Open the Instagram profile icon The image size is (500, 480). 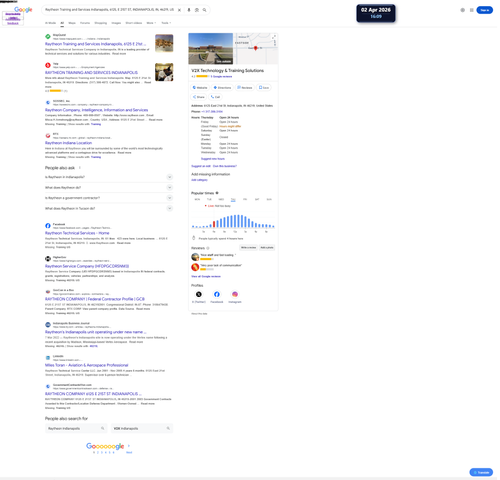[x=235, y=295]
